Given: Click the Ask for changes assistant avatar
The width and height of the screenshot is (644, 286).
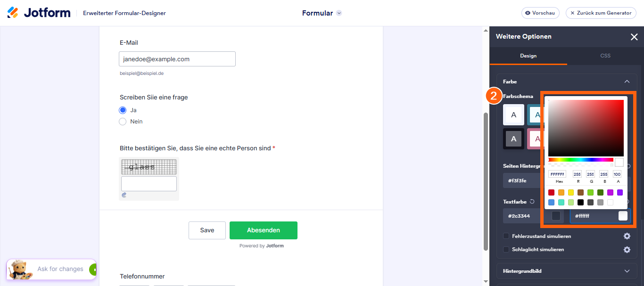Looking at the screenshot, I should point(20,270).
